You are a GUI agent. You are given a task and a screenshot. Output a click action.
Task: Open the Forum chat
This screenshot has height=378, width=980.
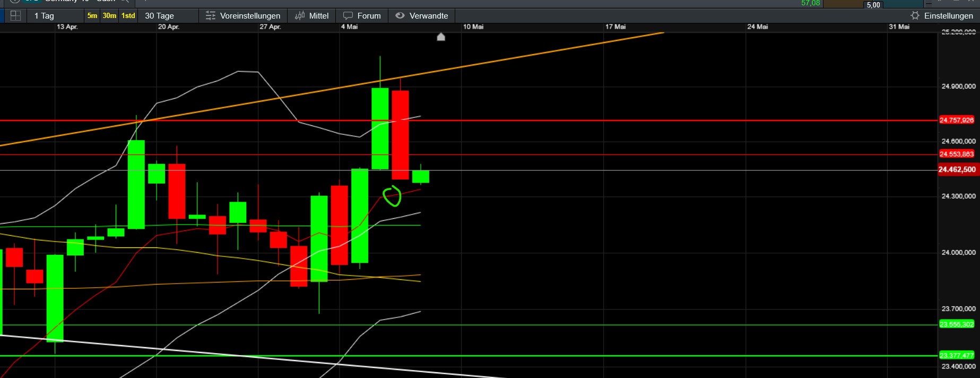(x=362, y=16)
